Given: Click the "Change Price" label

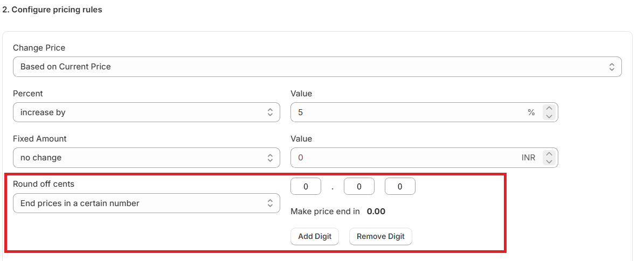Looking at the screenshot, I should 39,48.
